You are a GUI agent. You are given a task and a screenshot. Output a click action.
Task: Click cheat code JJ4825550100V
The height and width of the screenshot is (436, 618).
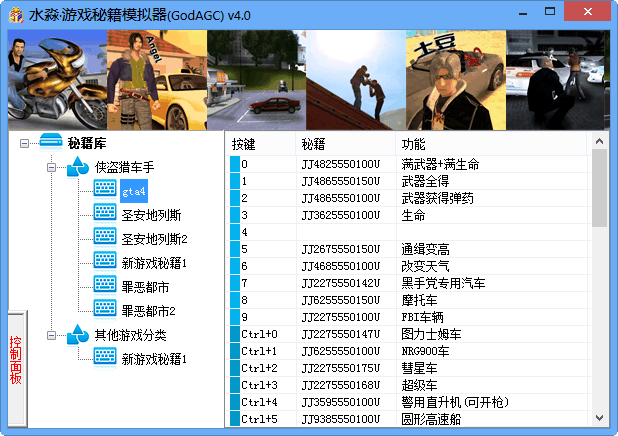coord(341,164)
